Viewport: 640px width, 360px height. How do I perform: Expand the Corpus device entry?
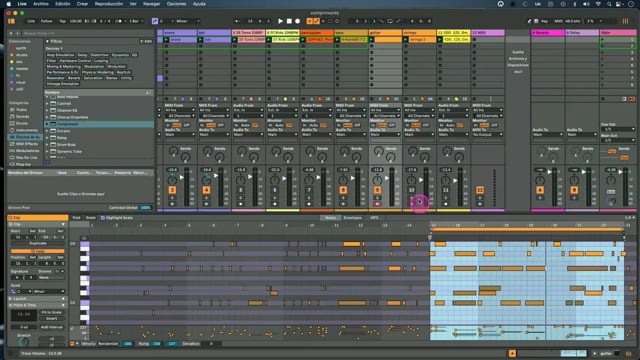(47, 131)
